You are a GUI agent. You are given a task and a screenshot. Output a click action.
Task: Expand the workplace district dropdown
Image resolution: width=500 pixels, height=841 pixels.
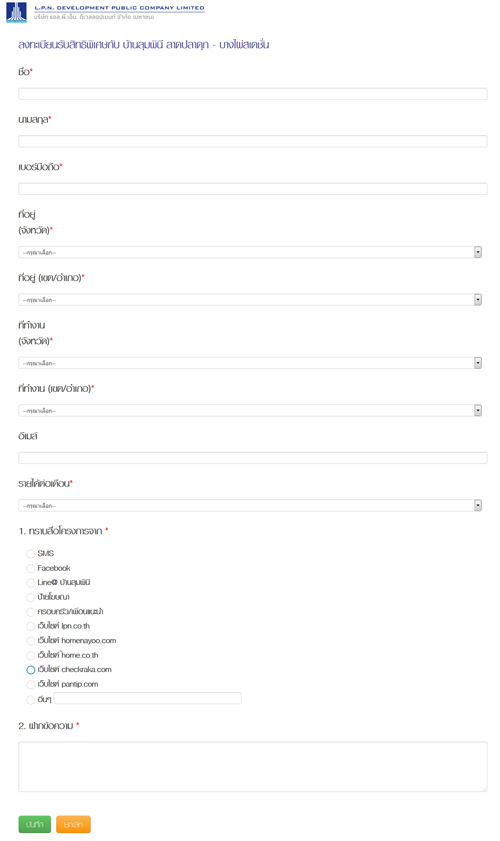pos(250,410)
